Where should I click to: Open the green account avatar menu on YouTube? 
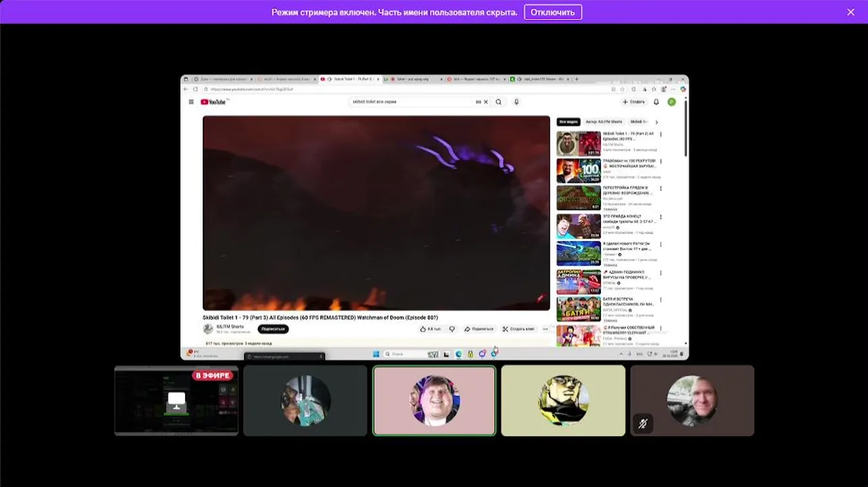(x=671, y=102)
